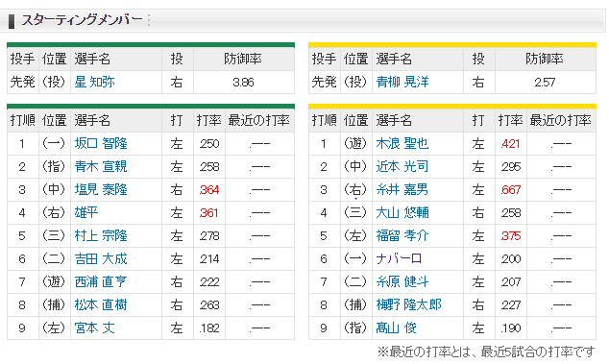Click red batting average .421

coord(511,144)
